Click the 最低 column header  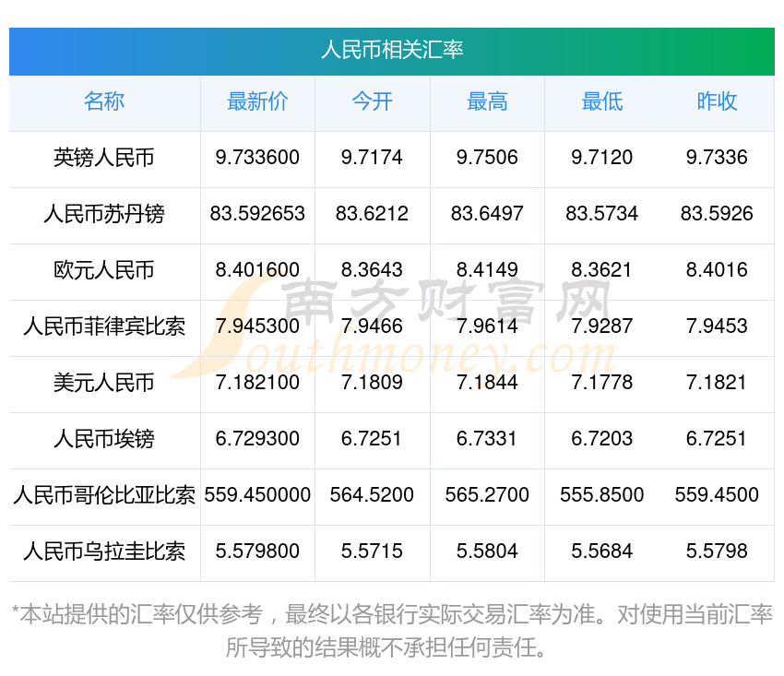[x=602, y=101]
